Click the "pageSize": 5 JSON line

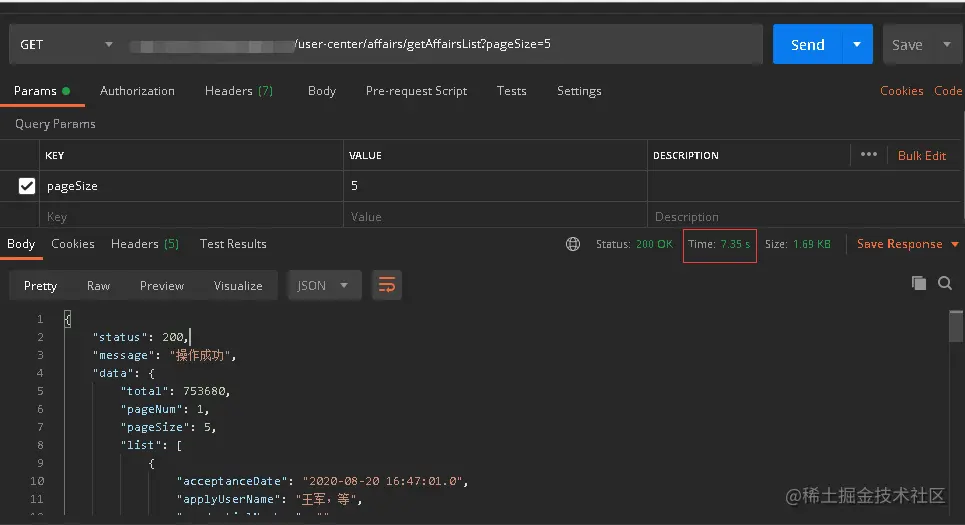[169, 427]
